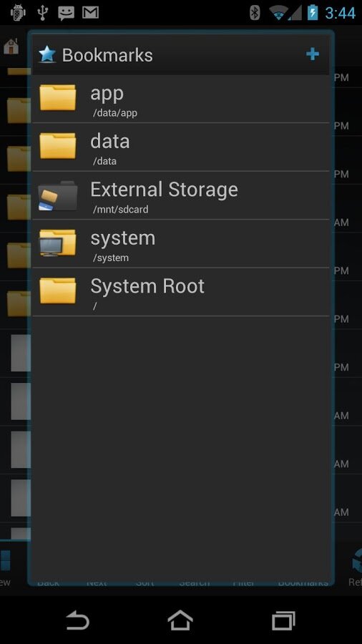Select the System Root bookmark label
Screen dimensions: 362x644
pos(147,286)
